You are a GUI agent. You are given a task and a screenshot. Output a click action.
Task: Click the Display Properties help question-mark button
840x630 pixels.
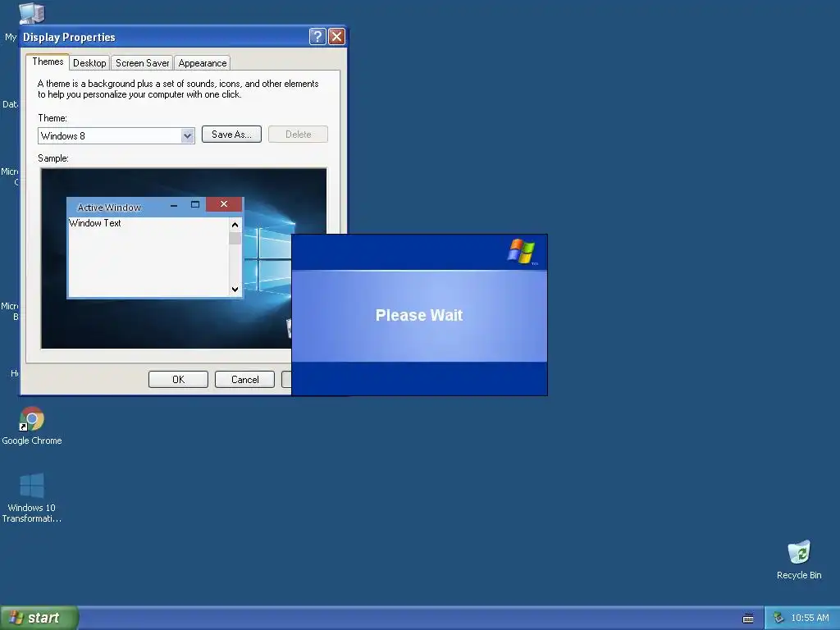click(317, 36)
